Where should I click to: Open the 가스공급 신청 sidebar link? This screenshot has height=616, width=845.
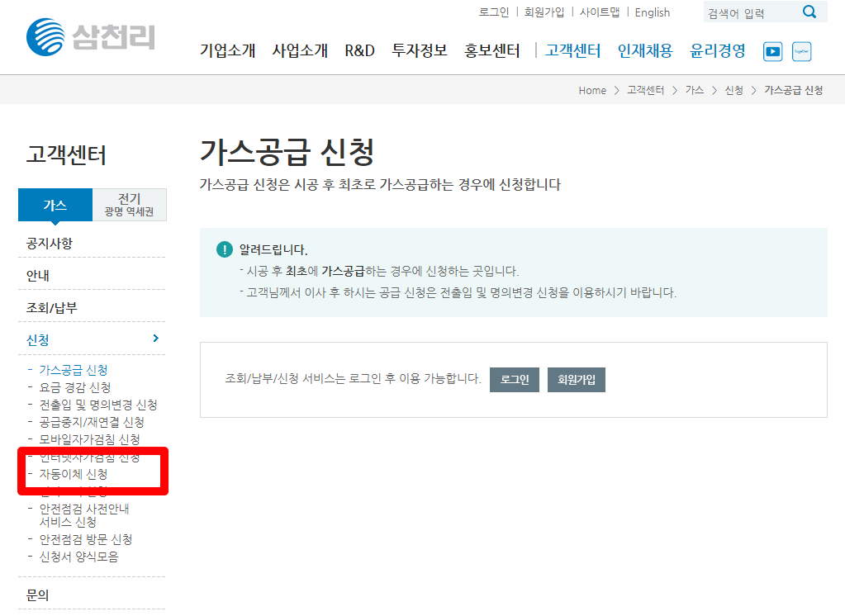tap(71, 369)
